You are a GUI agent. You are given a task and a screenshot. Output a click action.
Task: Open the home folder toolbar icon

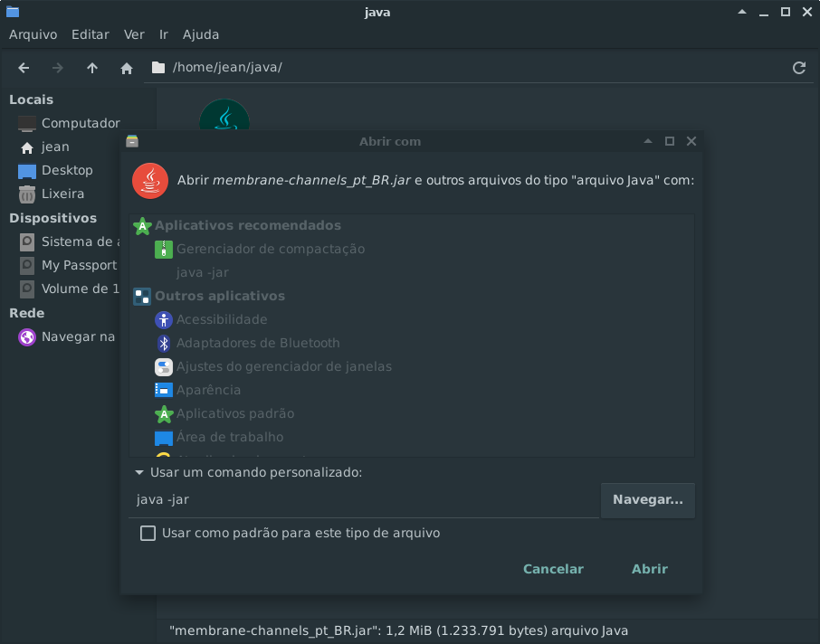tap(127, 68)
